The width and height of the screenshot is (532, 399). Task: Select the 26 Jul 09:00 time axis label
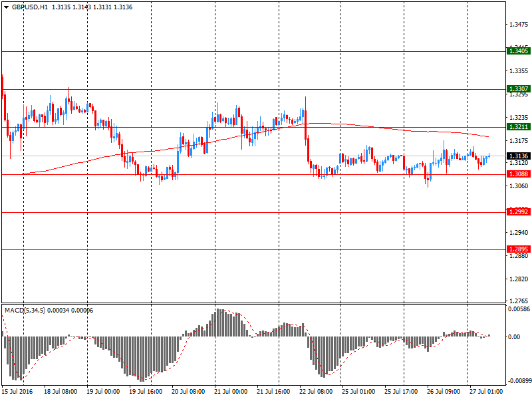[444, 392]
